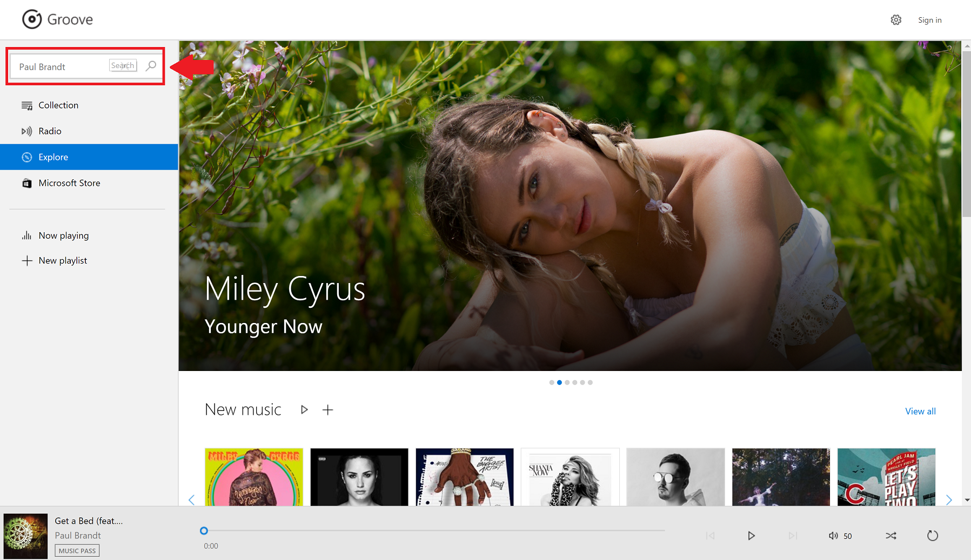Skip to next track
The image size is (971, 560).
coord(793,536)
